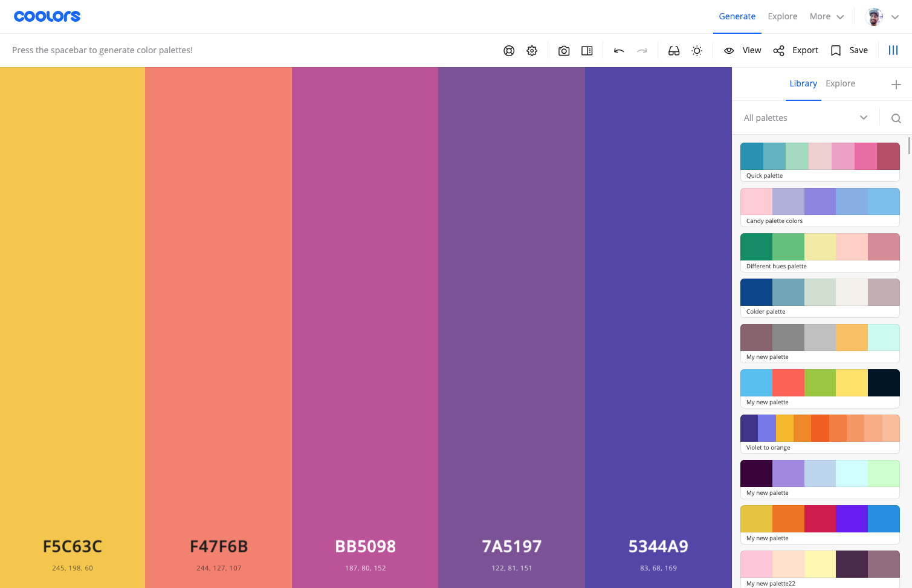The width and height of the screenshot is (912, 588).
Task: Open the Violet to orange palette thumbnail
Action: click(x=820, y=427)
